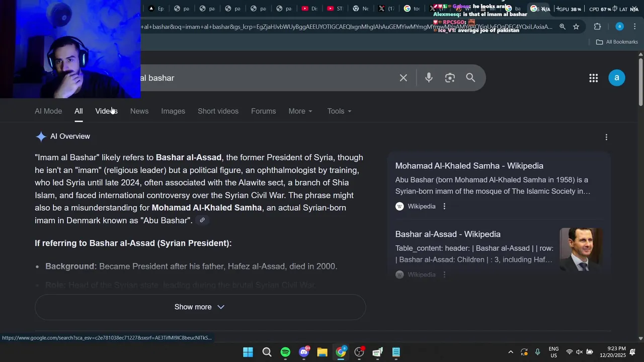Click the link chip after "Abu Bashar"
This screenshot has width=644, height=362.
click(202, 220)
